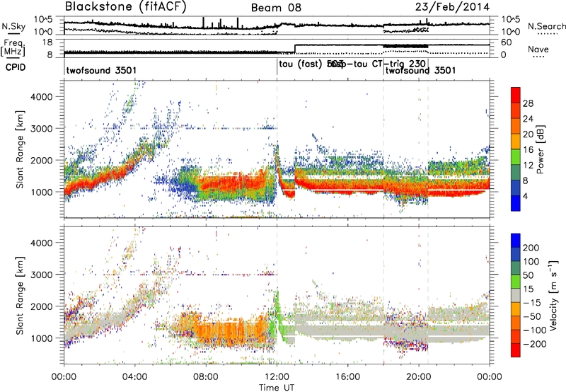Click the intense red backscatter band near 09:00

point(231,183)
